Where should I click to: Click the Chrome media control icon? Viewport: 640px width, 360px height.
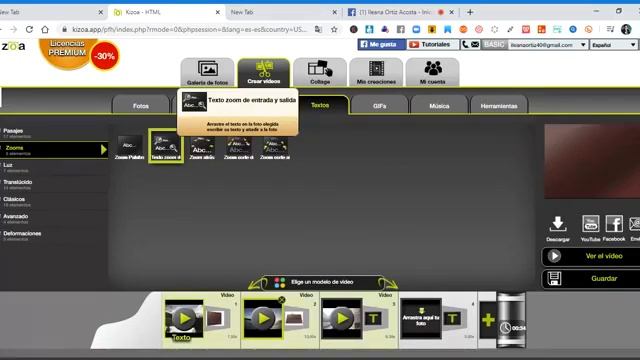(x=610, y=29)
